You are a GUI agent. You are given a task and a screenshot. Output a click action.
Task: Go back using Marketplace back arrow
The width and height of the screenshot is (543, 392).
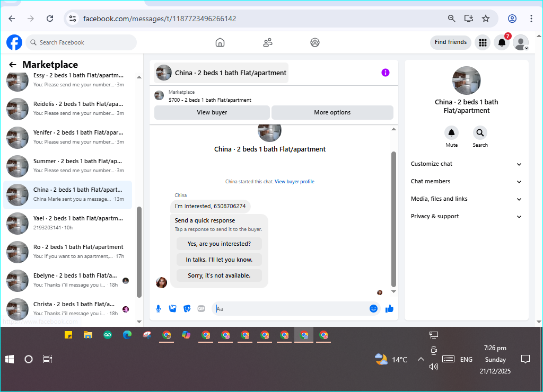coord(13,65)
